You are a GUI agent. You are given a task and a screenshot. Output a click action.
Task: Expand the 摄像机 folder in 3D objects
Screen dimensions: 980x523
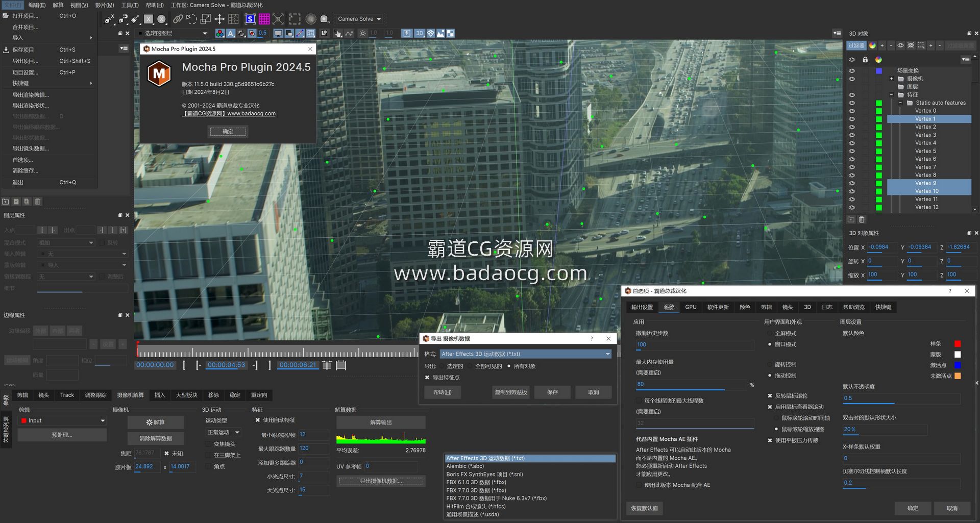click(891, 79)
